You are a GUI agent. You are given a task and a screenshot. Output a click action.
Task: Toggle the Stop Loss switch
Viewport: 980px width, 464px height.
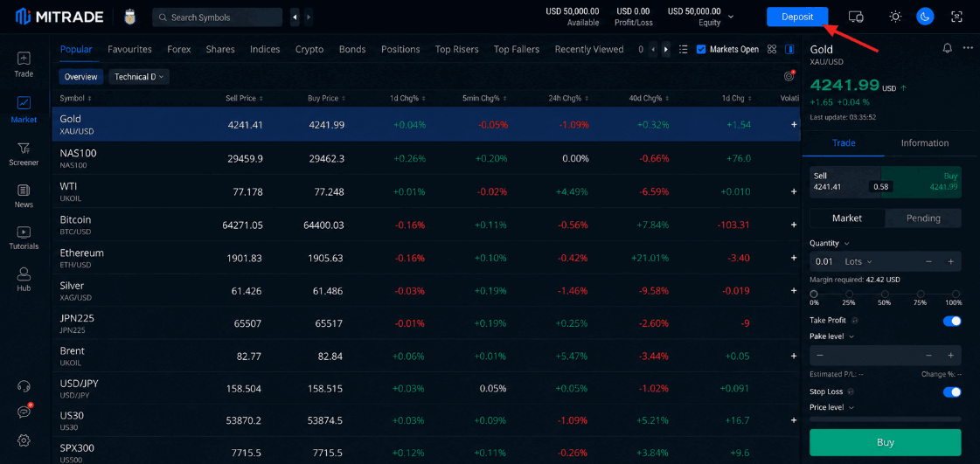pos(952,392)
